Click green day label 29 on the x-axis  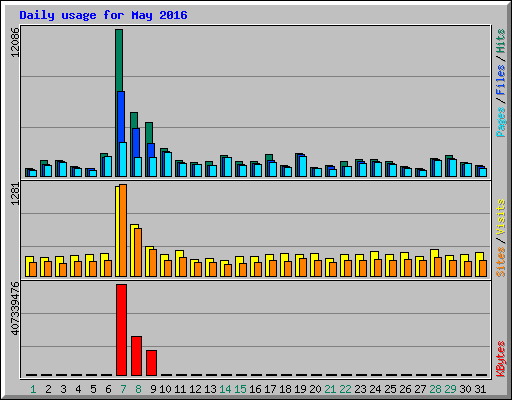450,389
